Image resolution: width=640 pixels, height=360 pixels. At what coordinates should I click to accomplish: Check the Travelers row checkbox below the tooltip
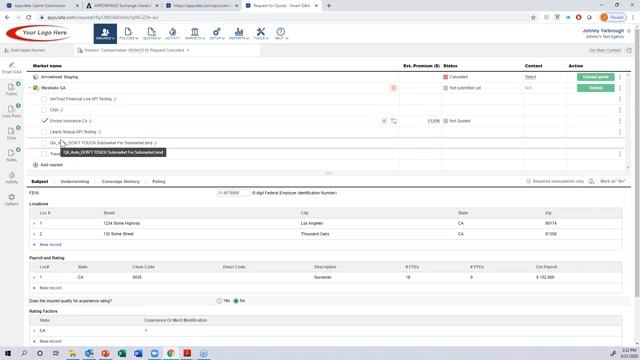[x=44, y=154]
